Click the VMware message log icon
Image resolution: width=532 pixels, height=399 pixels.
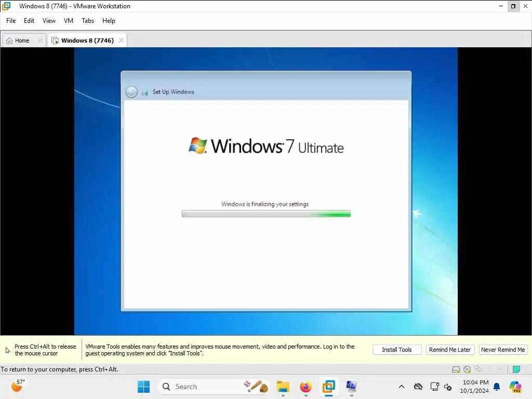click(x=516, y=369)
